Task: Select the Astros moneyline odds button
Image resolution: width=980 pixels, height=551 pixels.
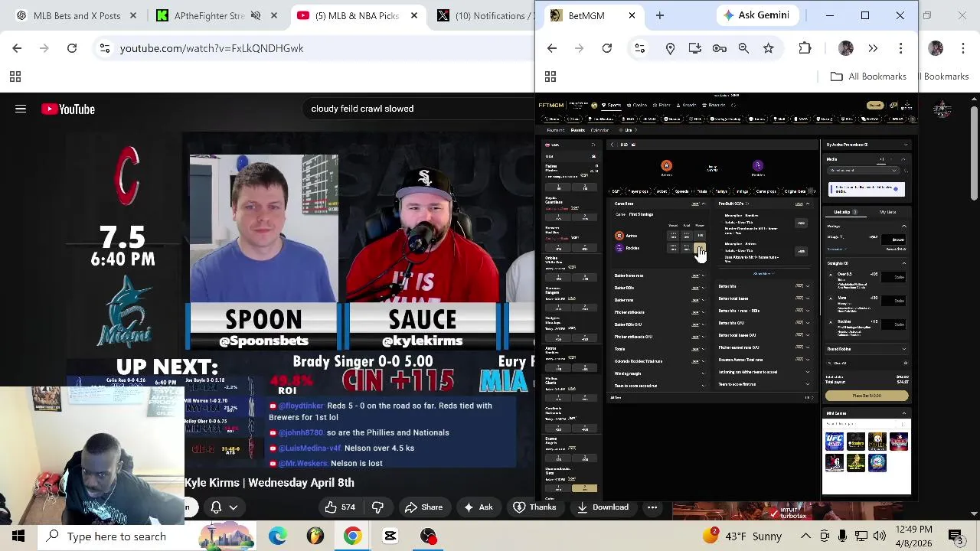Action: pos(700,236)
